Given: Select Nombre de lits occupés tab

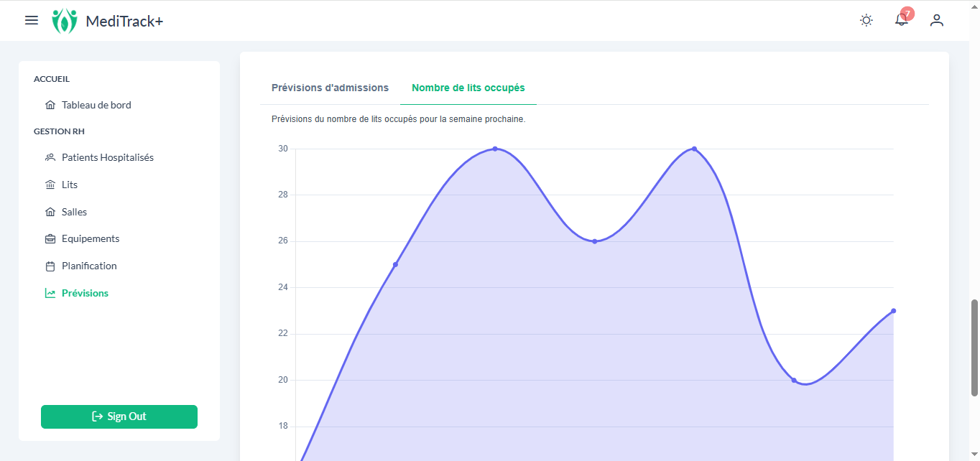Looking at the screenshot, I should (468, 88).
